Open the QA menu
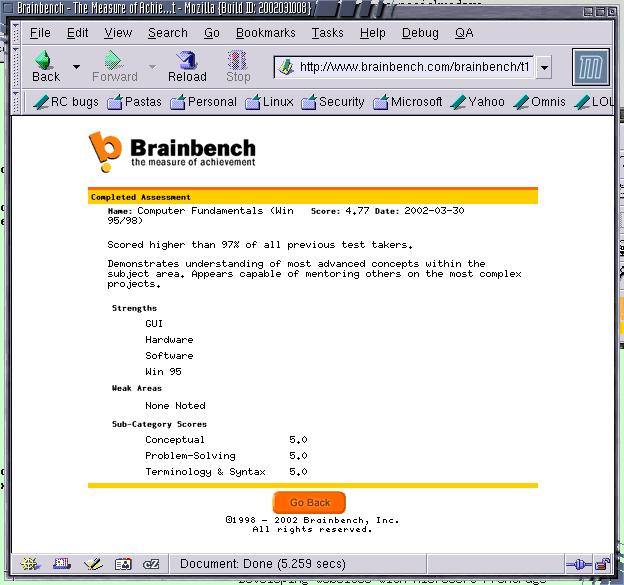The width and height of the screenshot is (624, 585). (x=464, y=33)
